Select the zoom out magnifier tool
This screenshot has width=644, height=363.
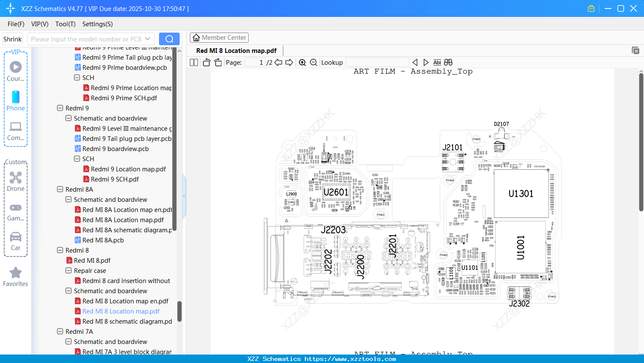(x=313, y=62)
